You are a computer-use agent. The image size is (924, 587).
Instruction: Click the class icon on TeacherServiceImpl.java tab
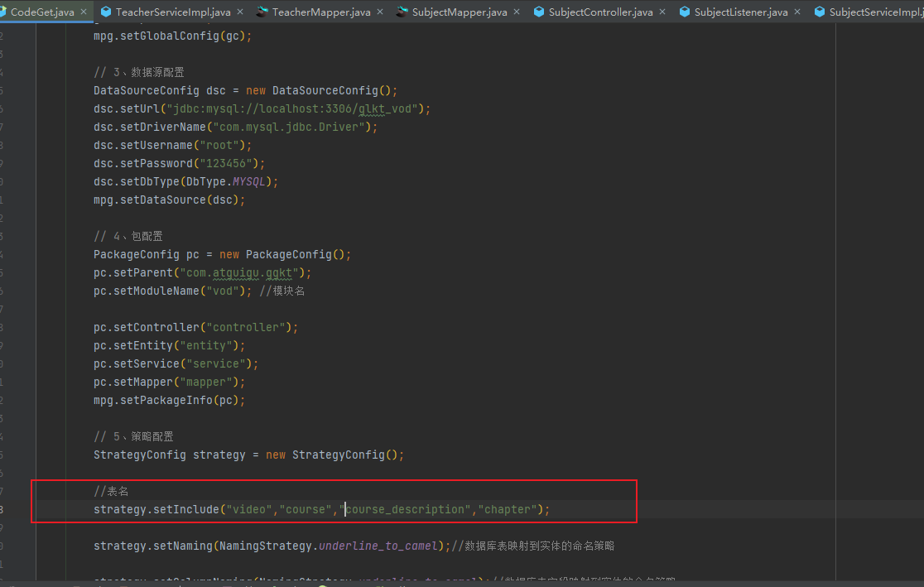106,12
